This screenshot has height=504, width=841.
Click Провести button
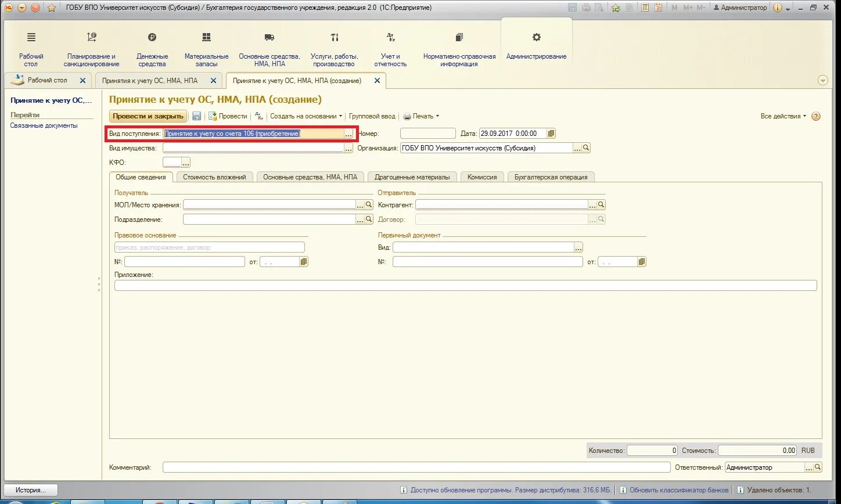pyautogui.click(x=228, y=116)
